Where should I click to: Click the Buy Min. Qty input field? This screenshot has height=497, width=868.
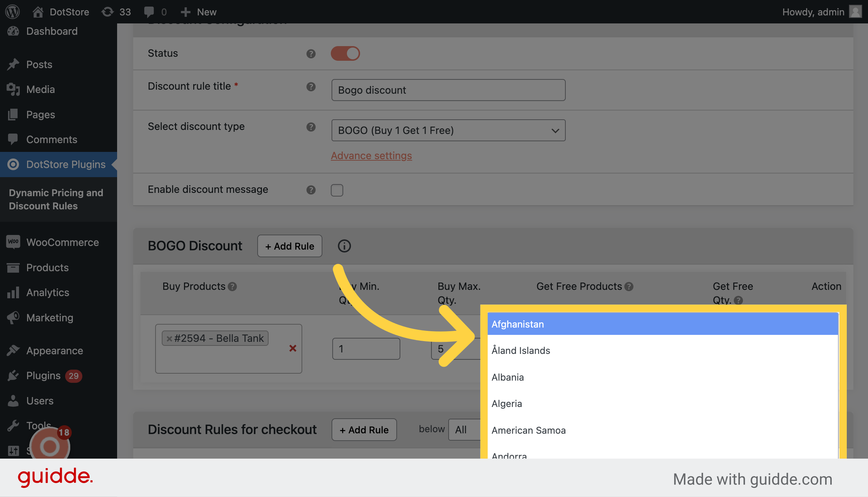(x=366, y=348)
